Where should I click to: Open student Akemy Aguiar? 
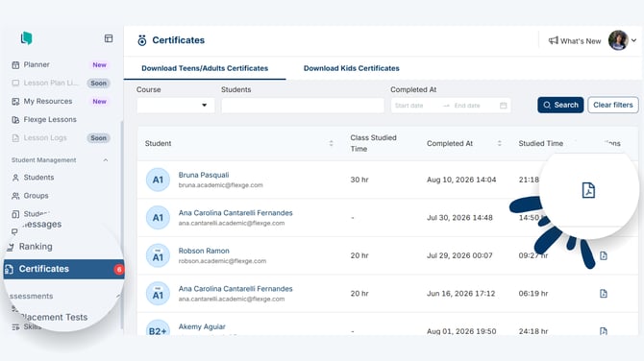pos(202,326)
